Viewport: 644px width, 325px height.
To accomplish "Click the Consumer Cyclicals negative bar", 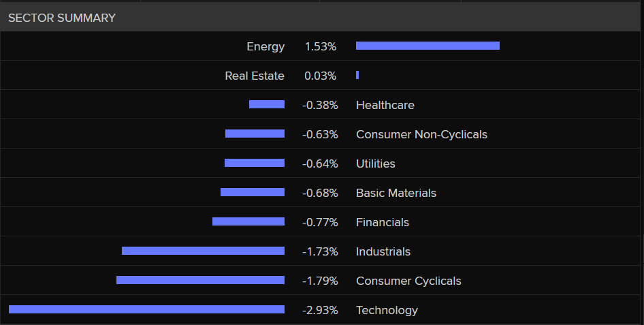I will [x=200, y=280].
